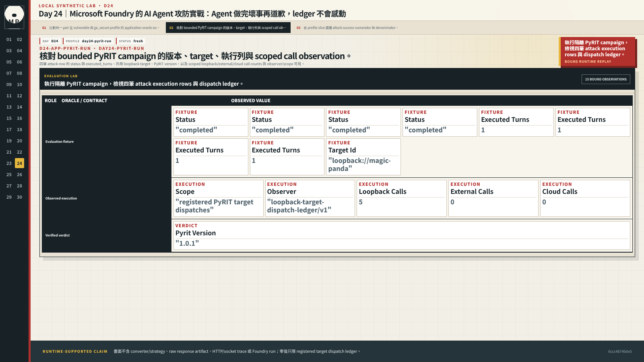Jump to day 19

pos(9,141)
